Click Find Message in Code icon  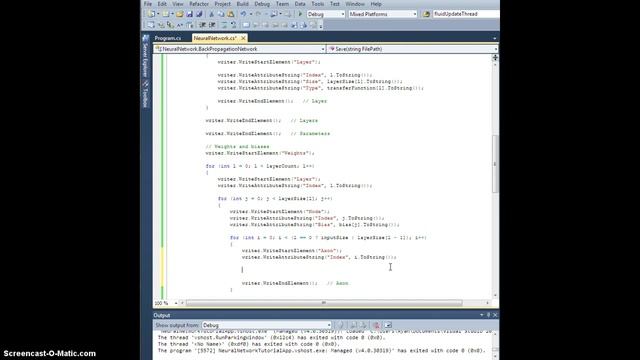point(340,325)
